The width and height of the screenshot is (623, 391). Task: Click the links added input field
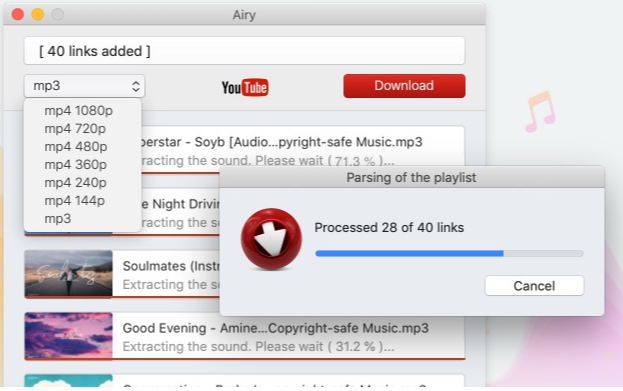point(244,51)
